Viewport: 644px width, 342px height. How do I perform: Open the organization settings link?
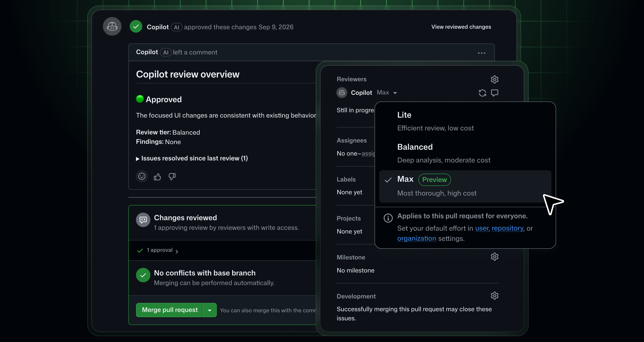417,238
